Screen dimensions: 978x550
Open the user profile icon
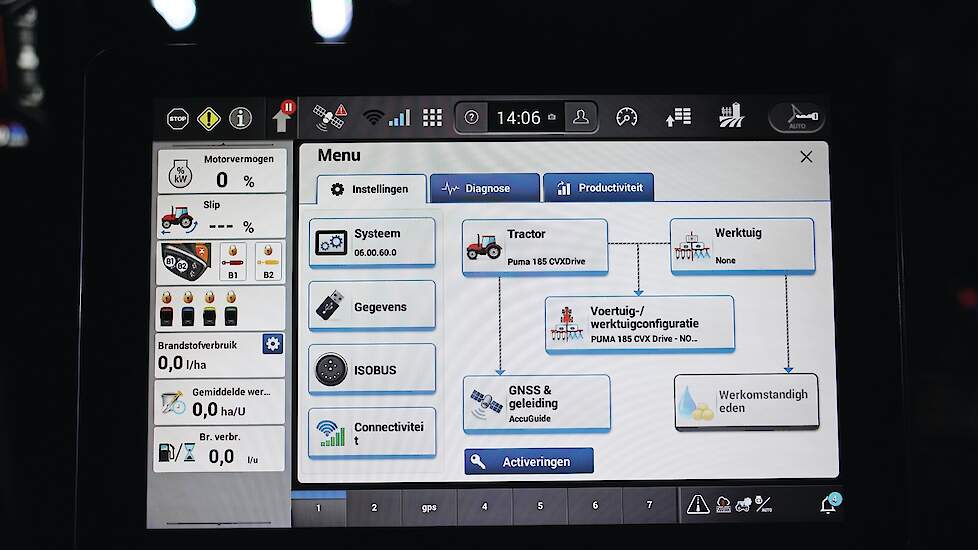pyautogui.click(x=581, y=117)
